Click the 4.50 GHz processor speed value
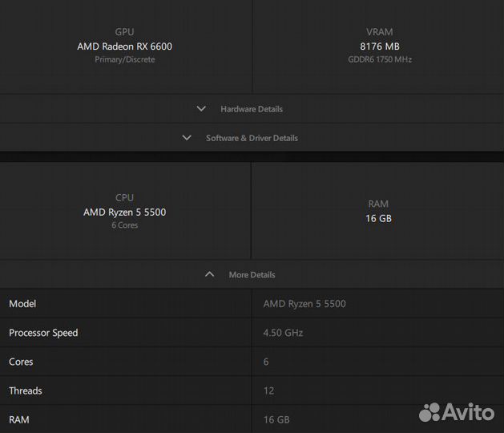 click(x=283, y=333)
